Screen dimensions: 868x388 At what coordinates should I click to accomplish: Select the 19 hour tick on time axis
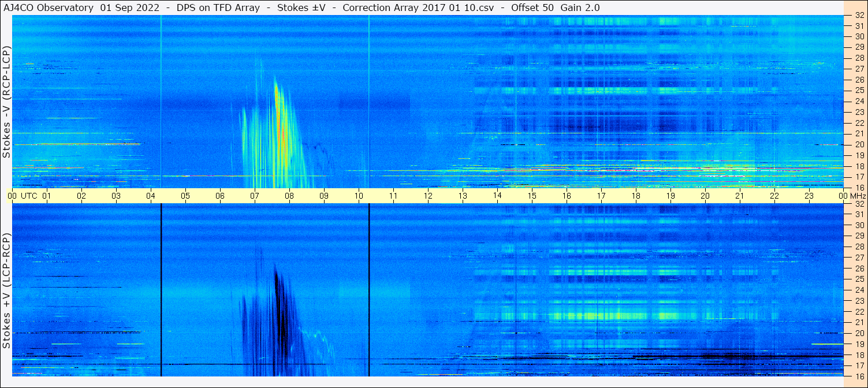point(670,196)
